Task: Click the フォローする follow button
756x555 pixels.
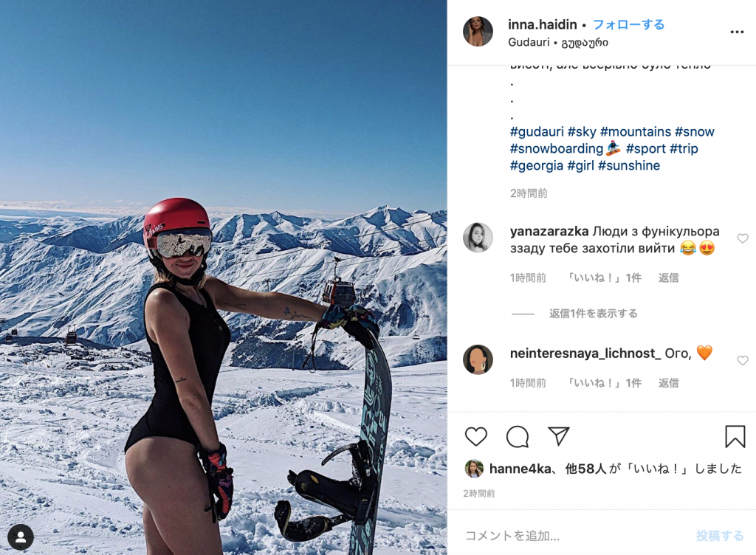Action: (629, 24)
